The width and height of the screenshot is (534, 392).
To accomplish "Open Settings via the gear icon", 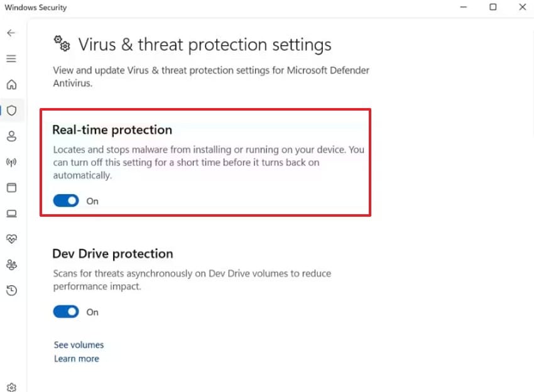I will tap(11, 386).
